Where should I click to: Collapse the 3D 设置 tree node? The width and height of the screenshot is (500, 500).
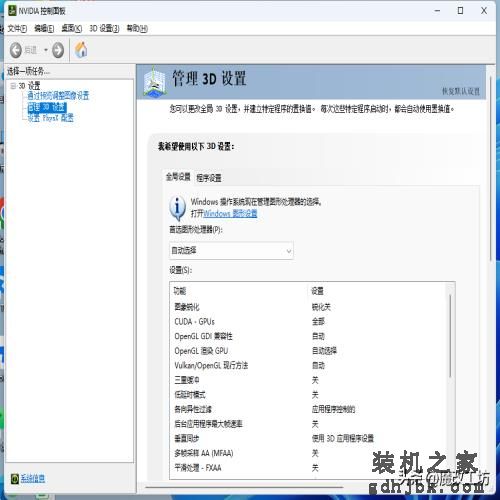coord(13,86)
